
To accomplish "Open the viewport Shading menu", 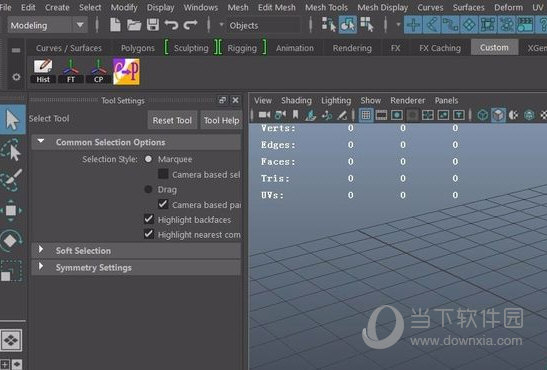I will (296, 100).
